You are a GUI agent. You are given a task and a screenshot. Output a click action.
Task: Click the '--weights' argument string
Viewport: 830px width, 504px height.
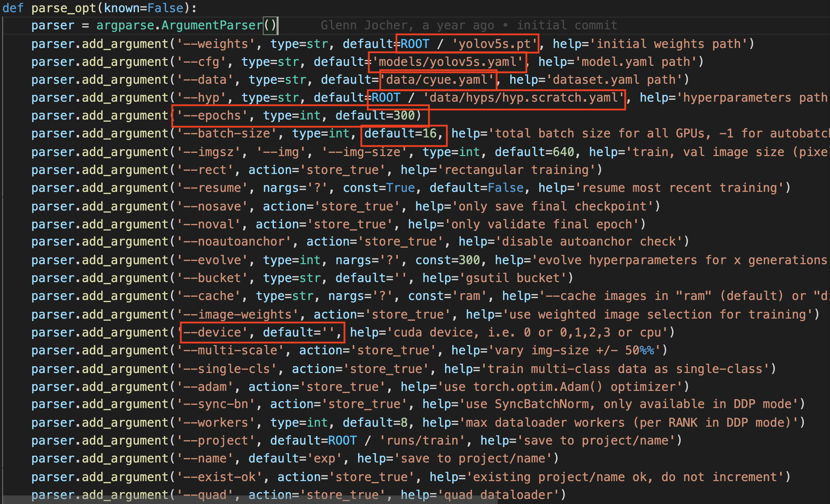216,44
